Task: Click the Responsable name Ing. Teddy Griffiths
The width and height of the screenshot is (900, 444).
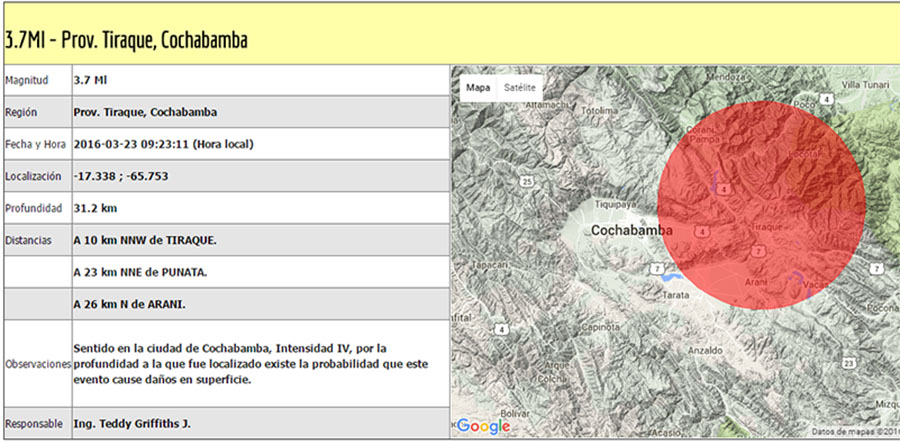Action: coord(132,424)
